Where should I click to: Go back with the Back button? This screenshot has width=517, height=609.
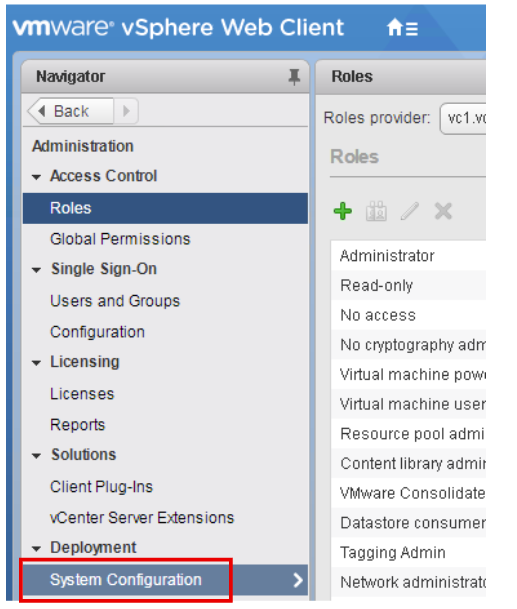(71, 111)
